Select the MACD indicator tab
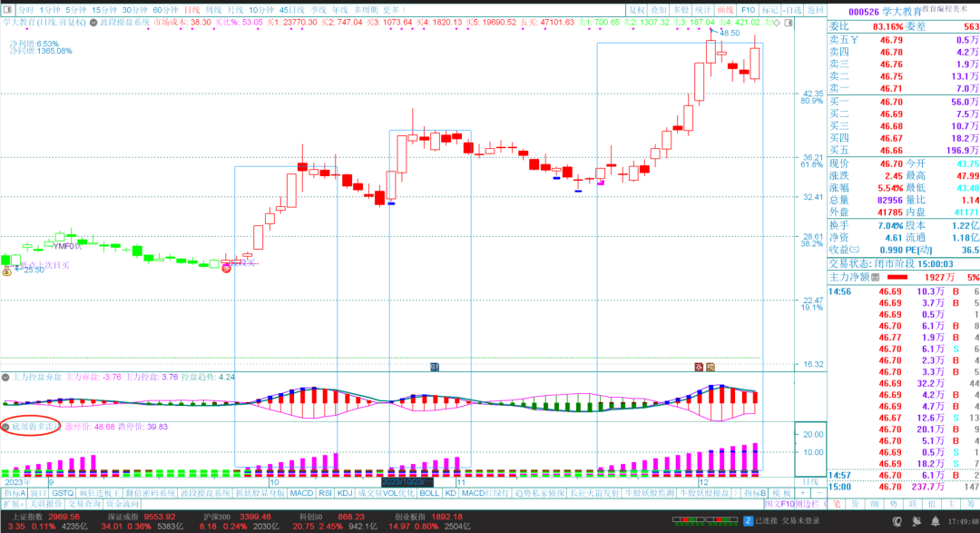Viewport: 980px width, 533px height. pyautogui.click(x=301, y=493)
